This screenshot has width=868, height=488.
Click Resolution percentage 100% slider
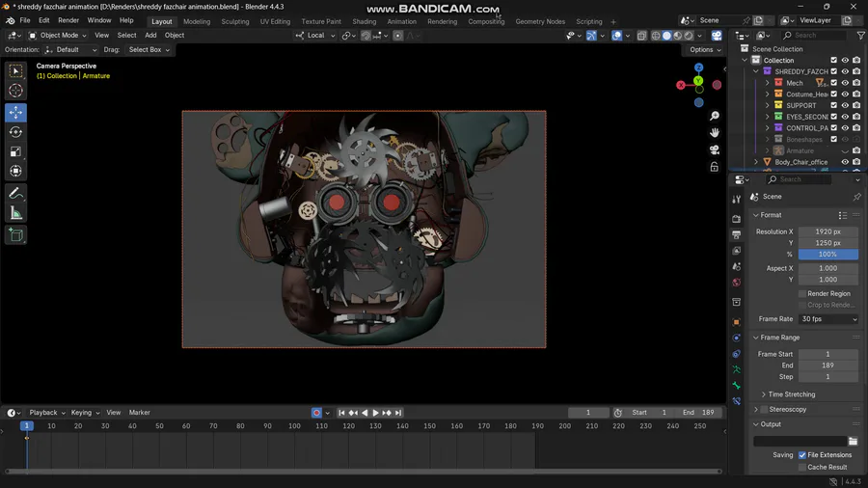coord(828,255)
